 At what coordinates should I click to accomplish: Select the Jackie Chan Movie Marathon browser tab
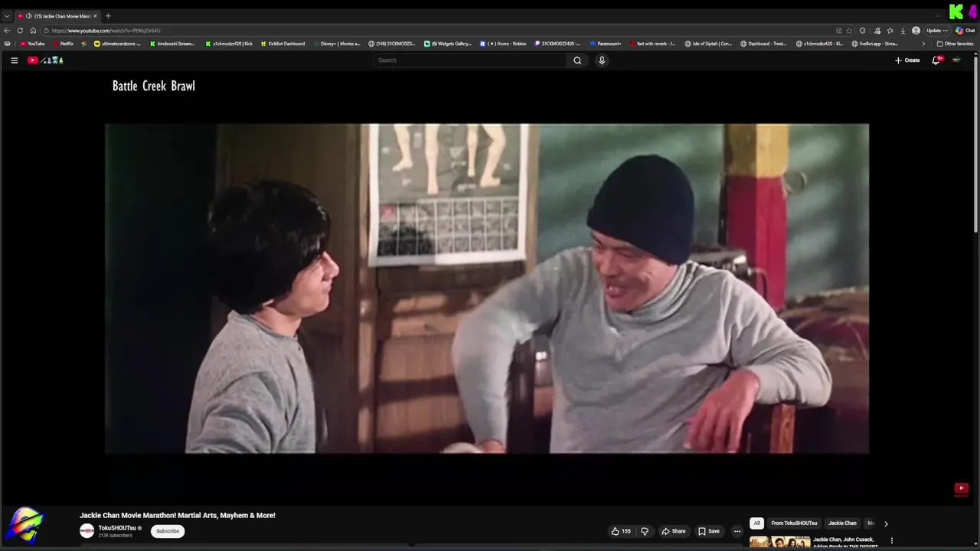[57, 16]
